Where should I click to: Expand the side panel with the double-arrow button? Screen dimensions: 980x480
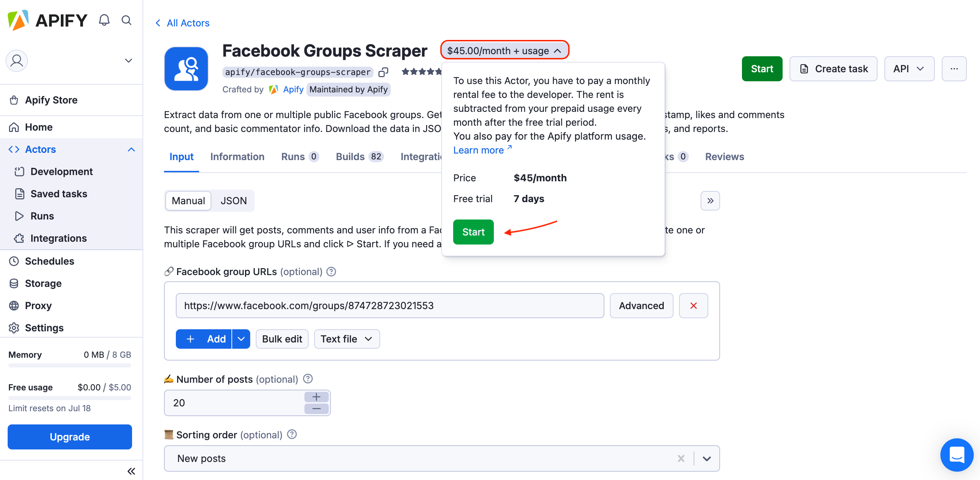(710, 200)
